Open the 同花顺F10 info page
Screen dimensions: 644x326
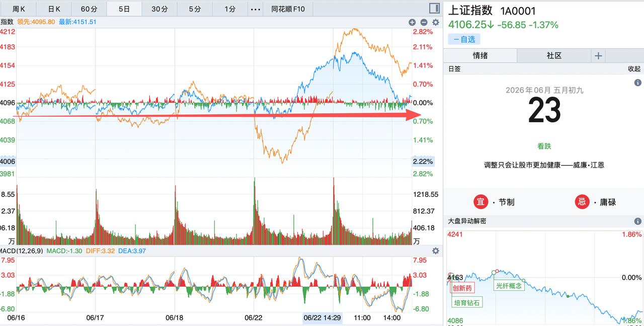[x=288, y=9]
